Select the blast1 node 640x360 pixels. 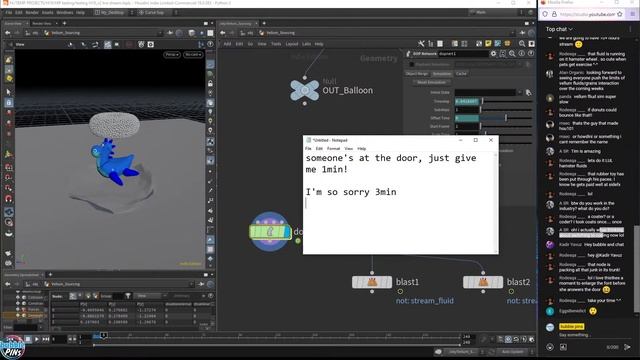coord(372,282)
